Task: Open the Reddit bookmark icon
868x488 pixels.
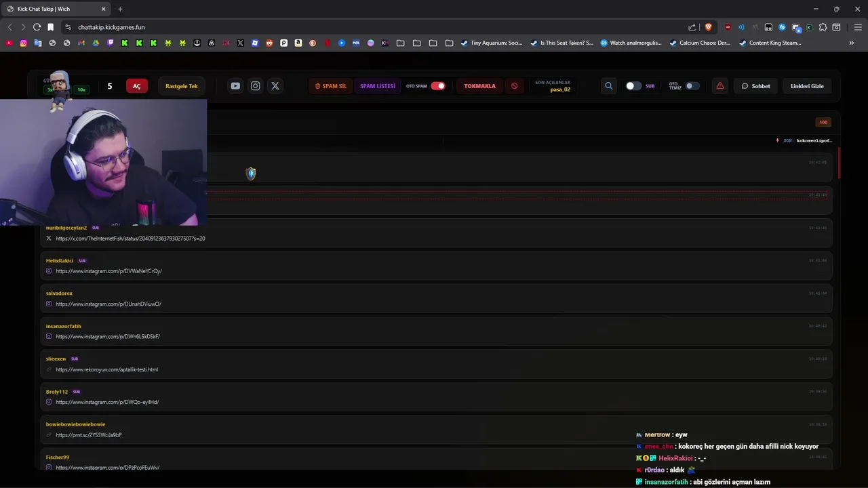Action: [269, 43]
